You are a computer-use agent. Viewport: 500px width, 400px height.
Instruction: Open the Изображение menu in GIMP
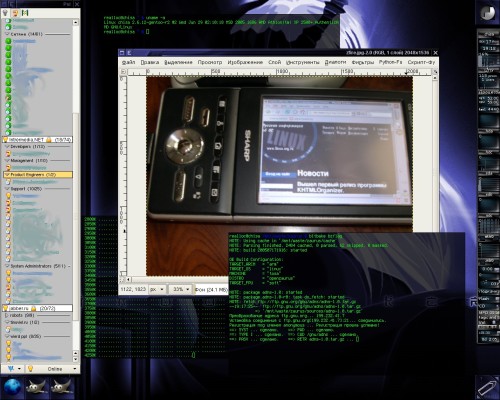point(245,62)
